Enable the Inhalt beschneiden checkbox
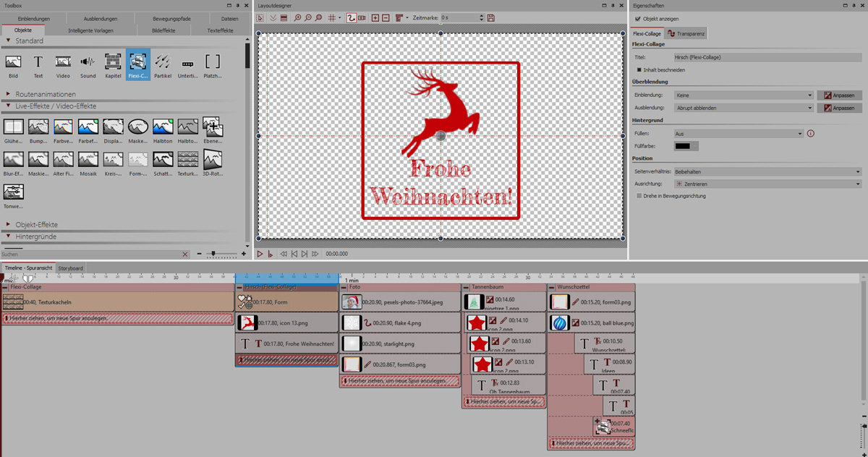868x457 pixels. [639, 70]
